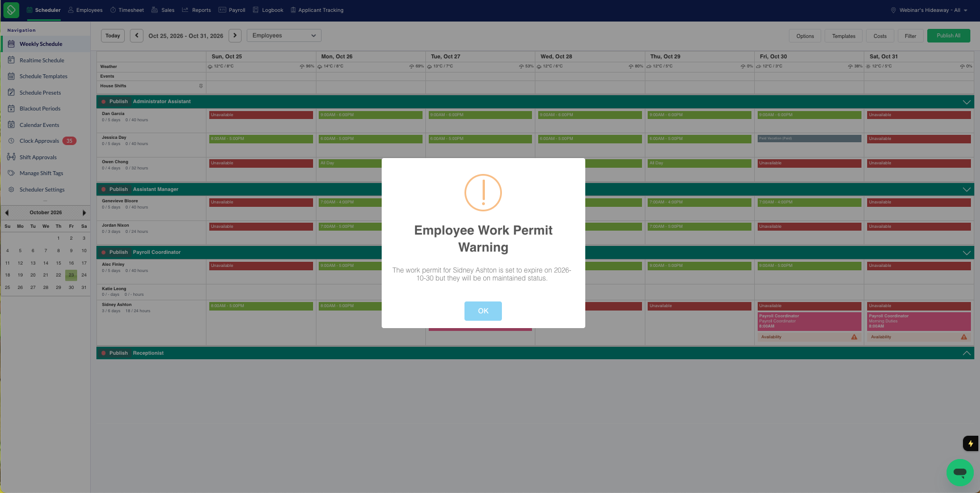This screenshot has width=980, height=493.
Task: Go to next month in mini calendar
Action: pyautogui.click(x=84, y=212)
